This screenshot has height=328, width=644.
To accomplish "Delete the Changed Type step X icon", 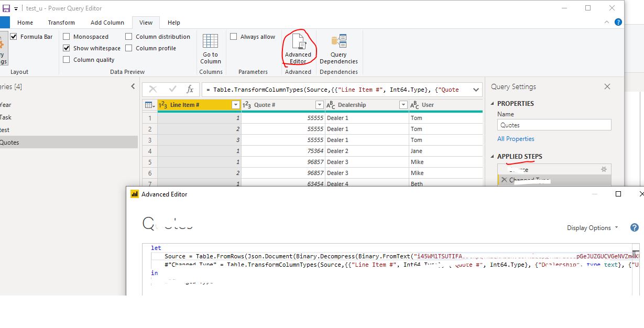I will (504, 180).
